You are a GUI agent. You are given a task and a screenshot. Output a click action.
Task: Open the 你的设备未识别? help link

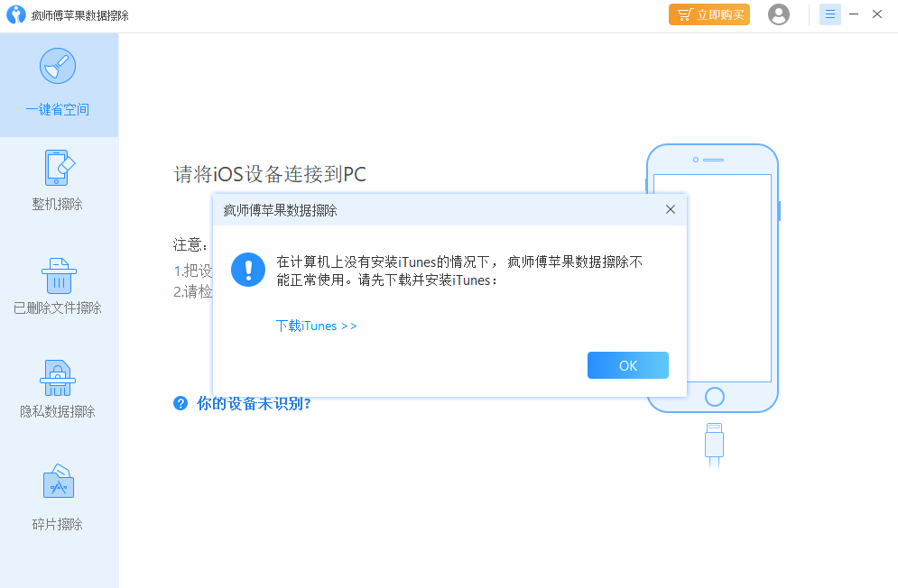coord(253,404)
